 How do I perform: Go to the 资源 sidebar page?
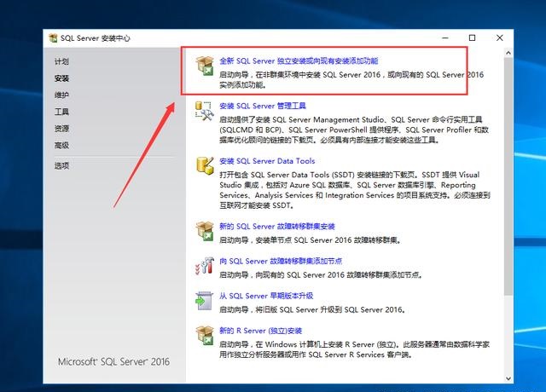61,129
